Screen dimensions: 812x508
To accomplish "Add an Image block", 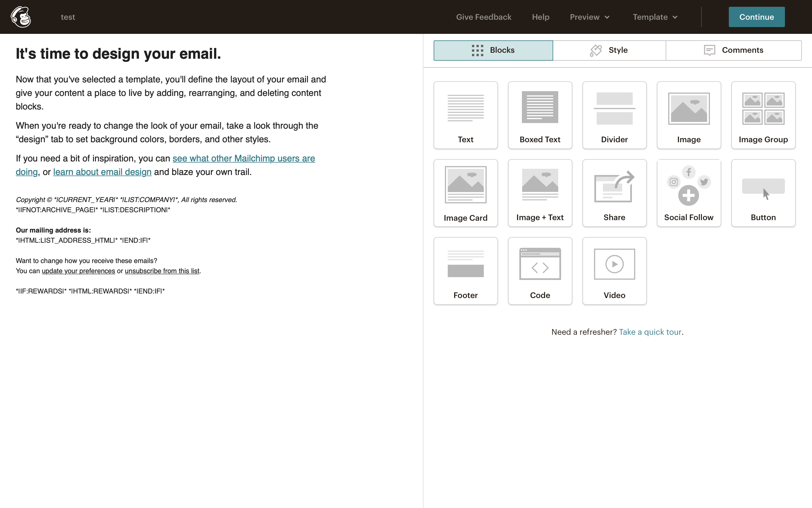I will click(x=689, y=115).
